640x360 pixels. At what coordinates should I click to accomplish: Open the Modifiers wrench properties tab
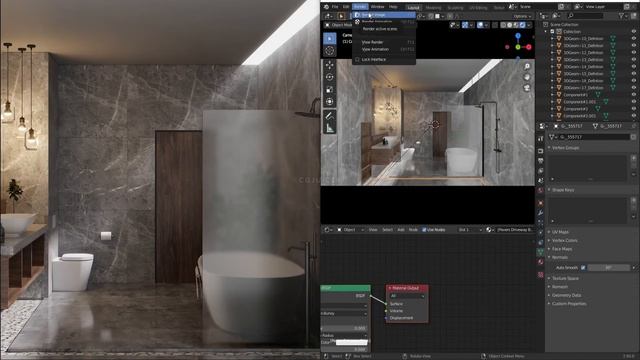541,213
